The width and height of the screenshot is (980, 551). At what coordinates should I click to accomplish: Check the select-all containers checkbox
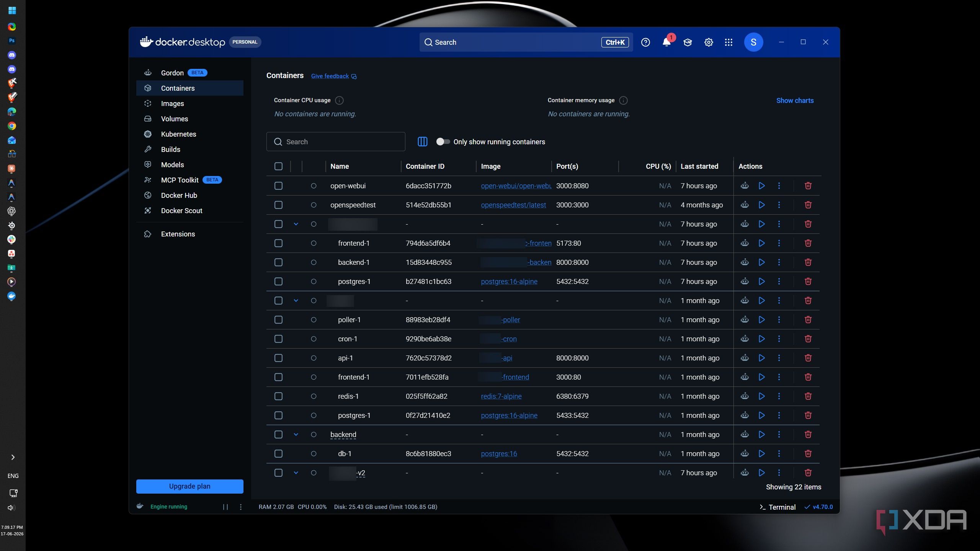click(x=278, y=166)
